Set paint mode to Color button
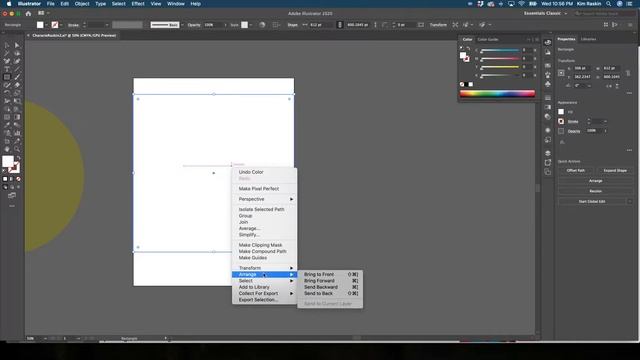640x360 pixels. coord(5,179)
